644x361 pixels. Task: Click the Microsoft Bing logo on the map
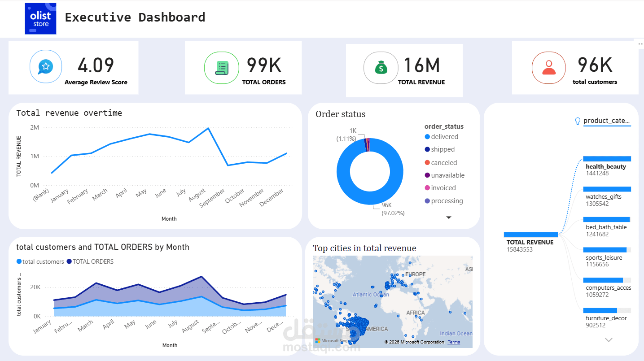[332, 341]
